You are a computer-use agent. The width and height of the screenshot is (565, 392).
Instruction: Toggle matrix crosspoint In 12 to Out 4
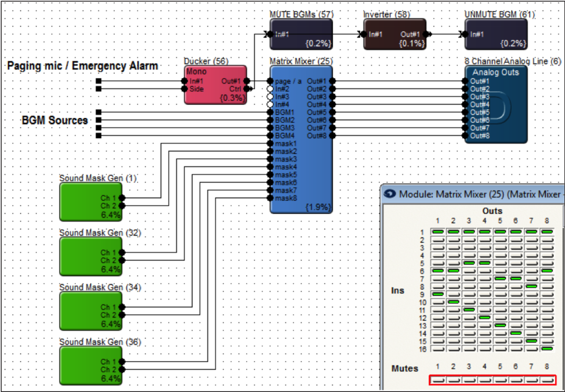(x=485, y=318)
